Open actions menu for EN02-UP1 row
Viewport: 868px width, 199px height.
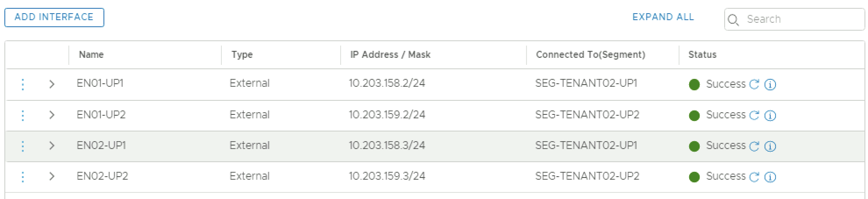[23, 146]
